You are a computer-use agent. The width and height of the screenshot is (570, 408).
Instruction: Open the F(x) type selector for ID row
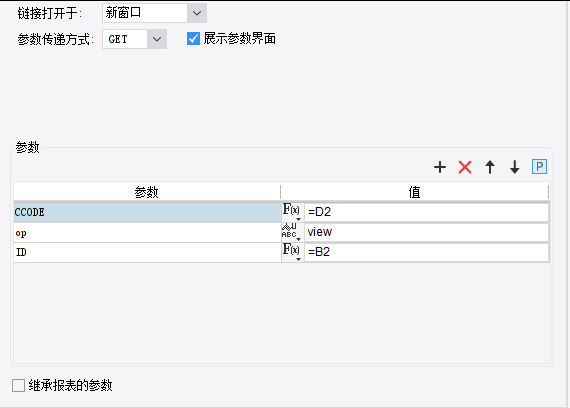pyautogui.click(x=292, y=252)
